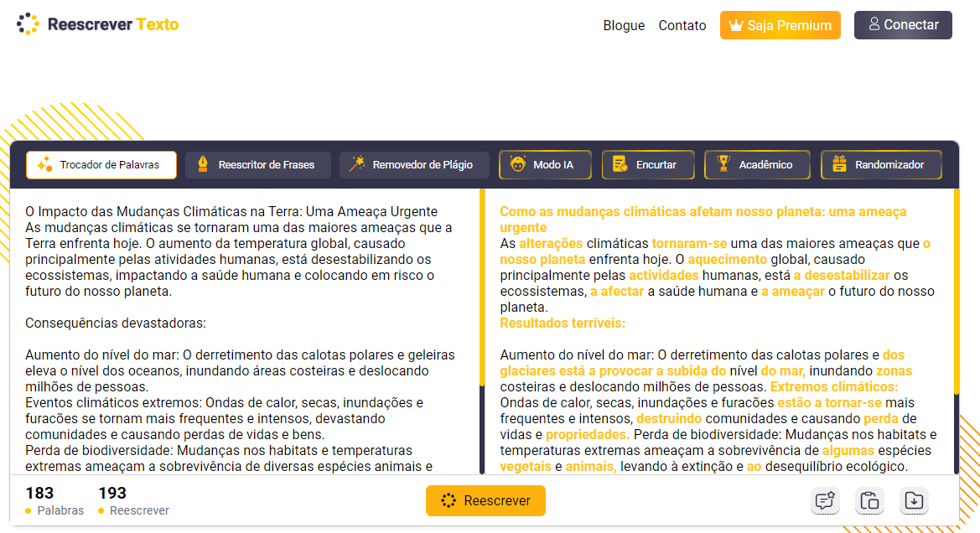980x533 pixels.
Task: Click the highlighted word 'propriedades.'
Action: coord(588,435)
